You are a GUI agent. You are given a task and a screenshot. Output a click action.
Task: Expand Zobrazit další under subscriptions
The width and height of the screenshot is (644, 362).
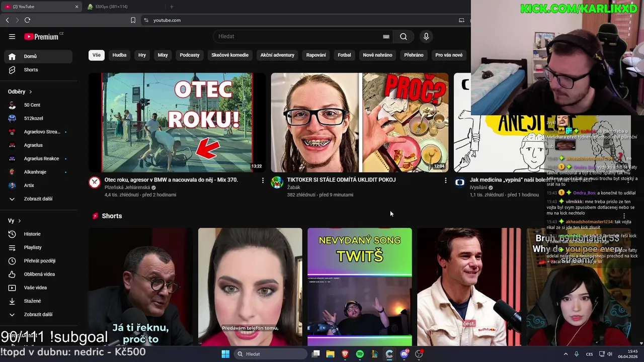click(38, 199)
